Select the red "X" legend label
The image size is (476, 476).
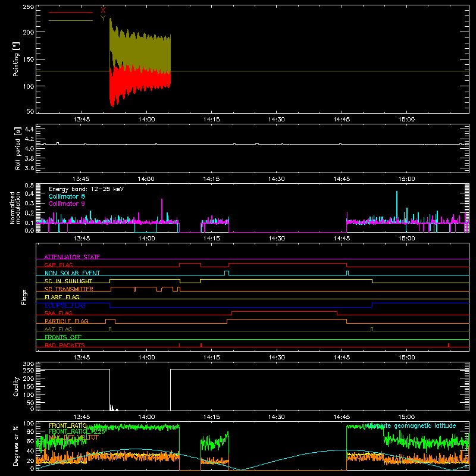[103, 10]
